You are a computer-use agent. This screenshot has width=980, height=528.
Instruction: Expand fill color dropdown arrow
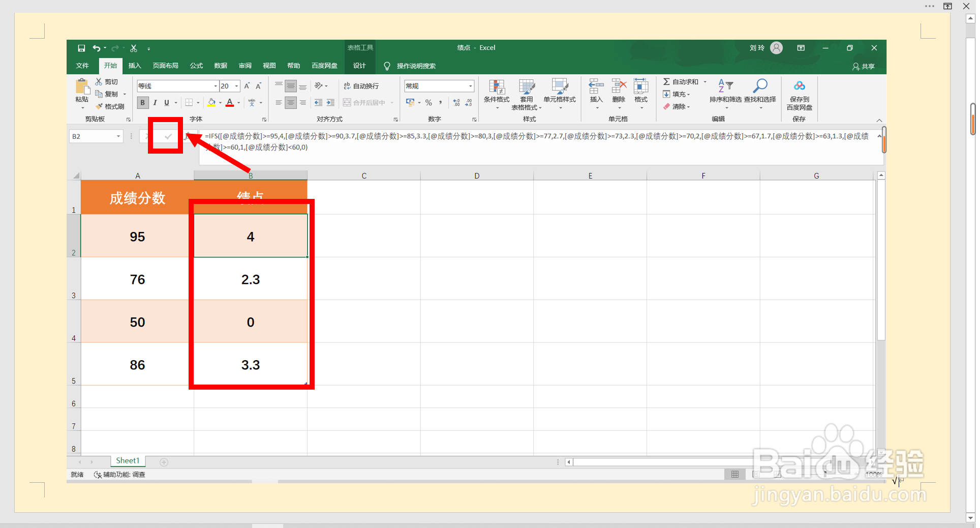click(220, 103)
